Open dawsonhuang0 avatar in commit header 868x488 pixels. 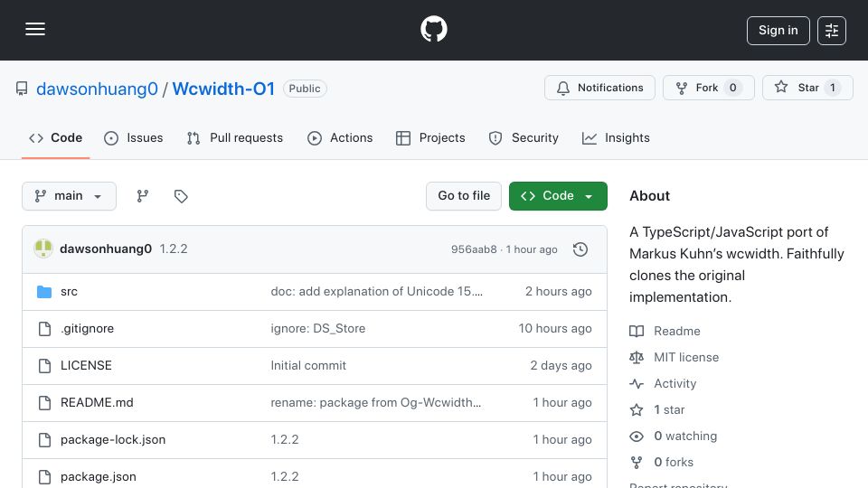(x=43, y=249)
